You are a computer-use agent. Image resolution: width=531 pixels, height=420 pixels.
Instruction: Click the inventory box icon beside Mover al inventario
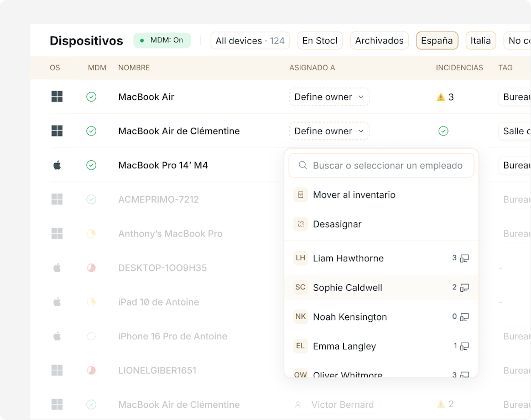pyautogui.click(x=300, y=195)
